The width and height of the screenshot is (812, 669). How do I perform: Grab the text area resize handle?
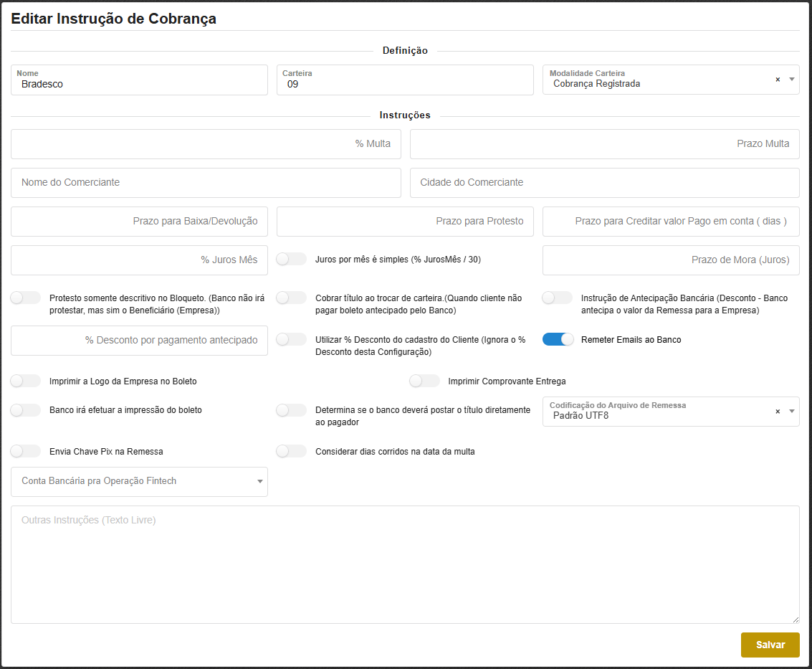796,620
